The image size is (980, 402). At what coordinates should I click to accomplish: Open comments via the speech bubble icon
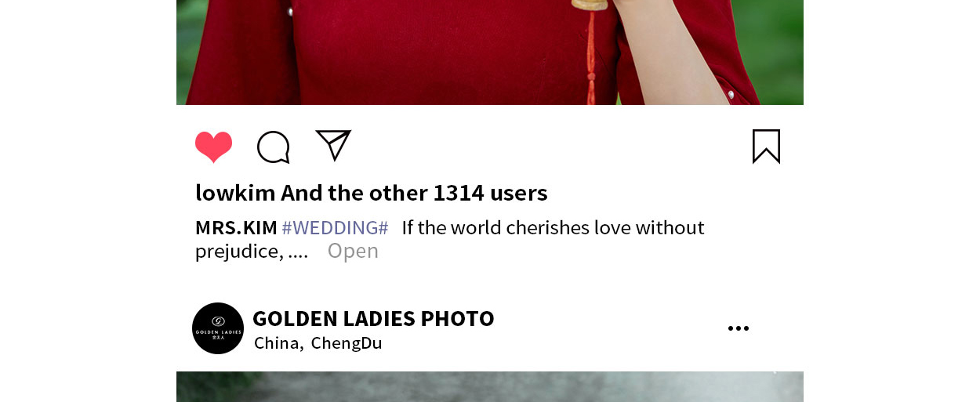tap(274, 147)
